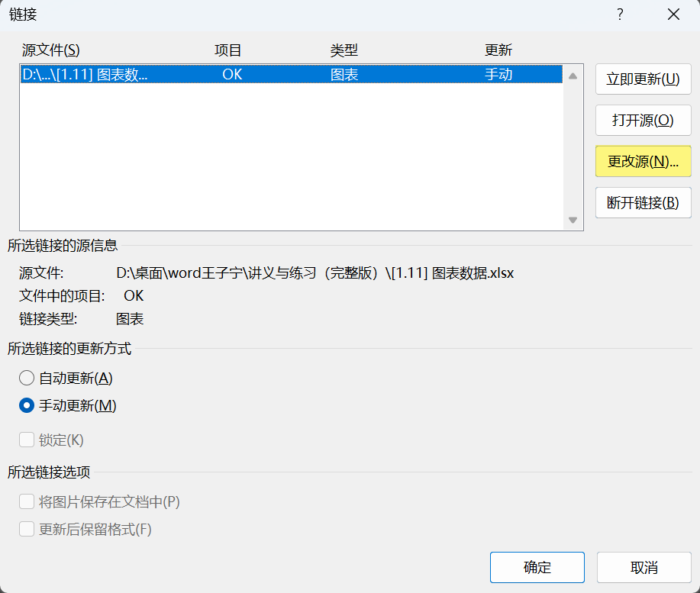Select the [1.11] 图表数... link row

[x=292, y=74]
